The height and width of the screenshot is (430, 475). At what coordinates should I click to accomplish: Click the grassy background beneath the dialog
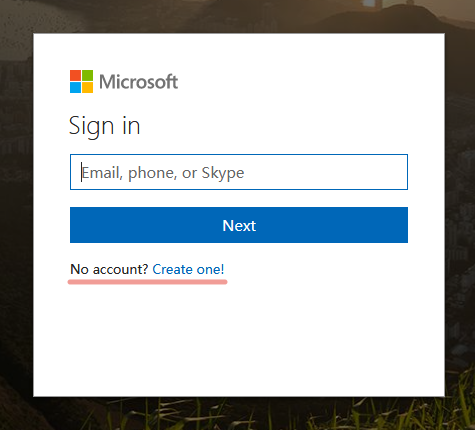(239, 413)
